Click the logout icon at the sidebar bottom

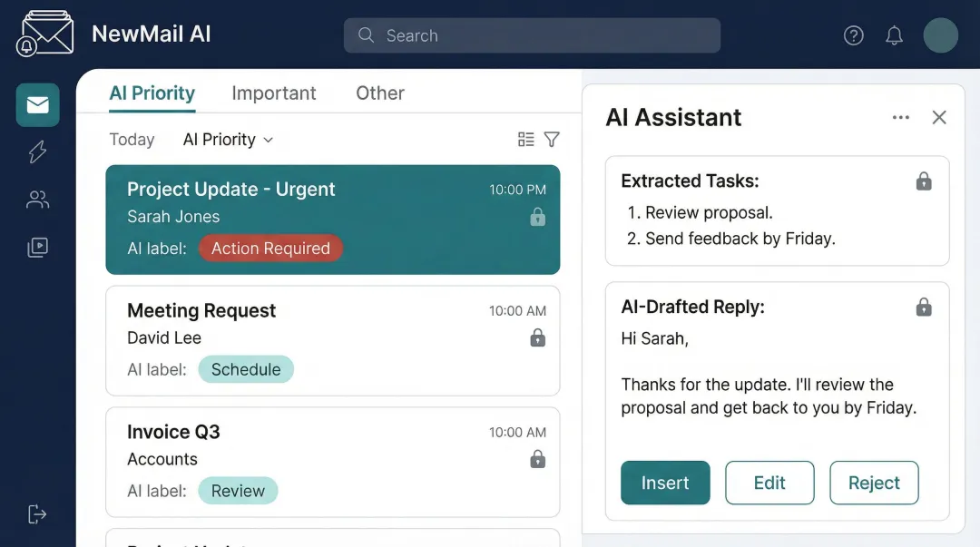point(36,514)
